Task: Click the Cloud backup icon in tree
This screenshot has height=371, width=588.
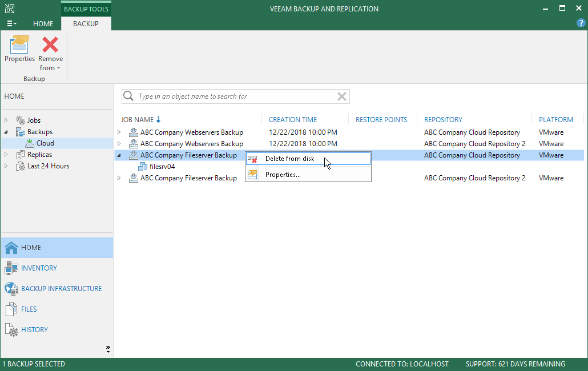Action: click(x=30, y=143)
